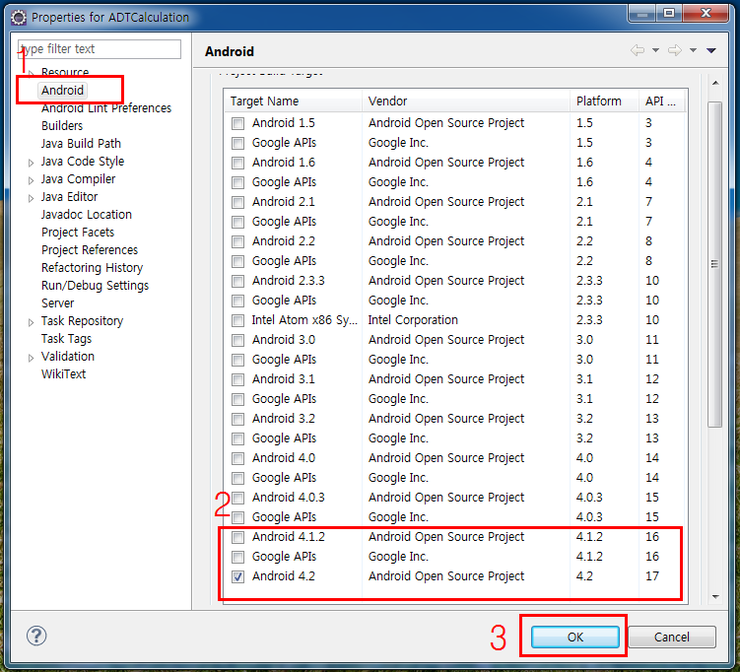740x672 pixels.
Task: Expand the Java Compiler node
Action: pyautogui.click(x=31, y=180)
